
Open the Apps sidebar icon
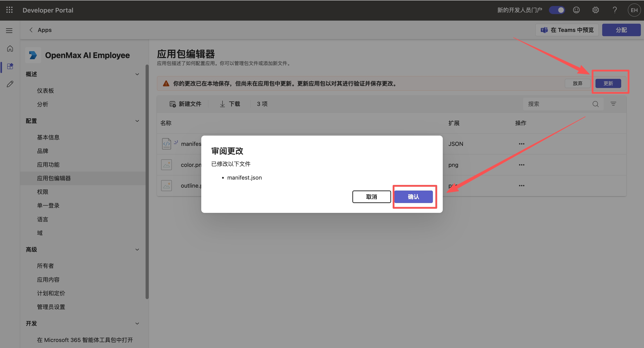10,66
